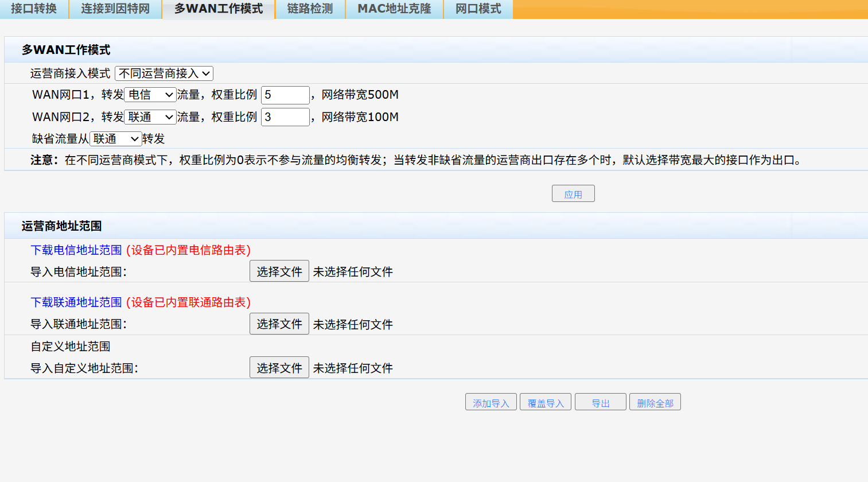Open the 连接到因特网 tab
868x482 pixels.
click(115, 9)
